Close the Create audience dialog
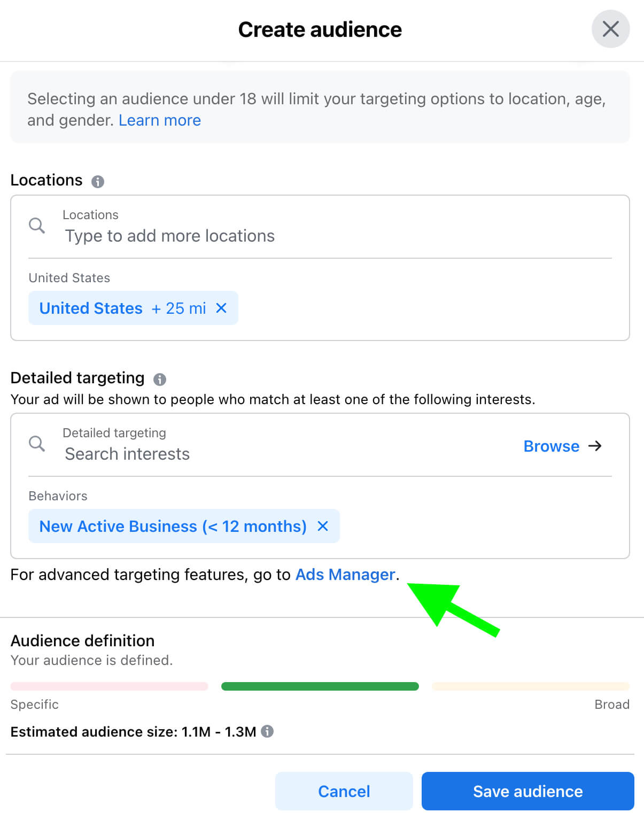Screen dimensions: 644x820 point(610,29)
